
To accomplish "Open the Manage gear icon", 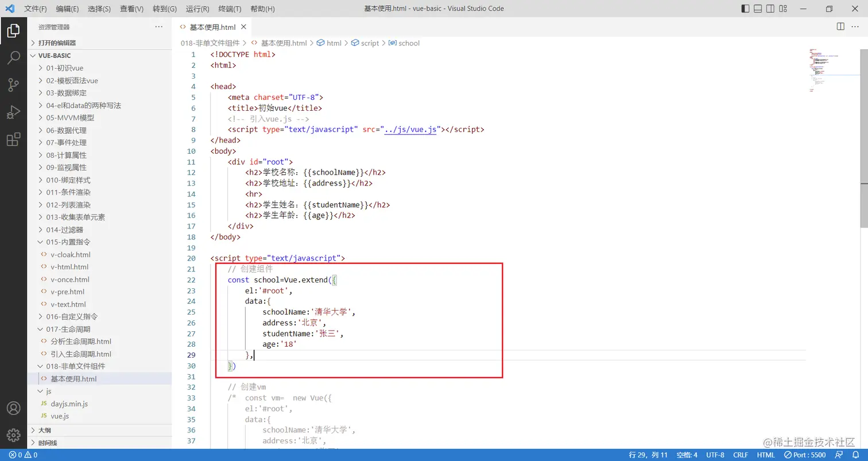I will (x=13, y=435).
